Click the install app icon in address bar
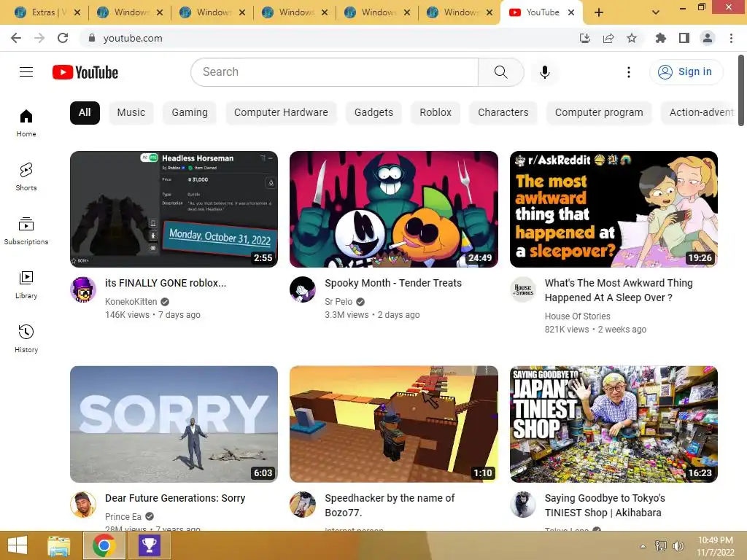747x560 pixels. coord(585,38)
